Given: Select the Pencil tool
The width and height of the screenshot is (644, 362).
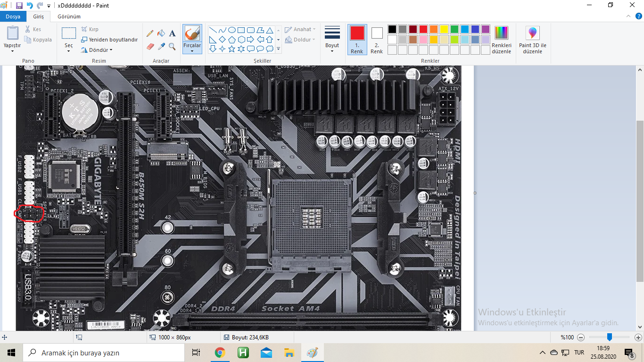Looking at the screenshot, I should (150, 33).
